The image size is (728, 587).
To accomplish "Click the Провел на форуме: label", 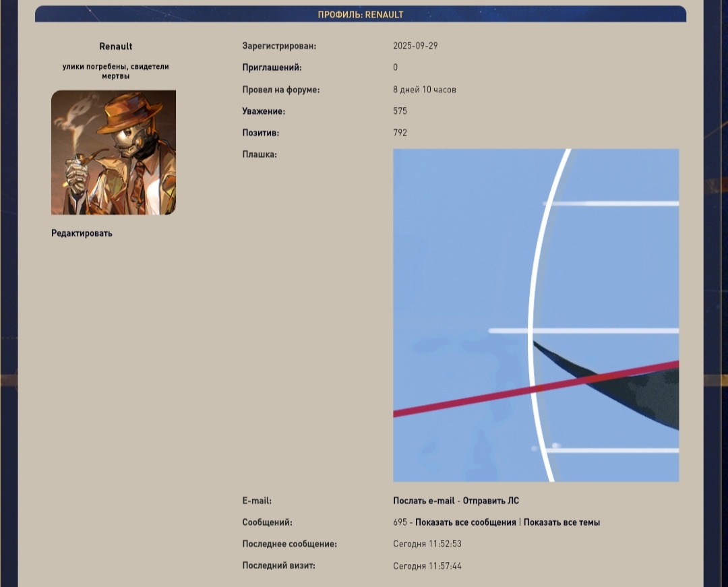I will [281, 90].
